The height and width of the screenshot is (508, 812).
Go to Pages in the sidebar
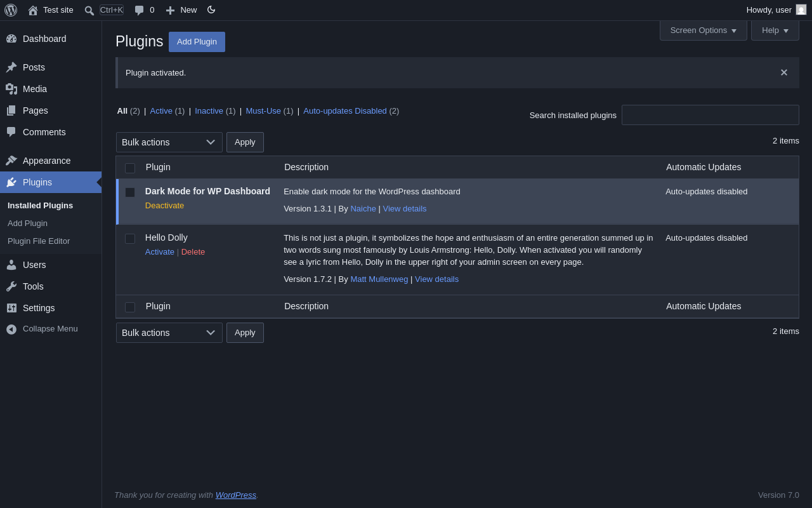coord(51,110)
